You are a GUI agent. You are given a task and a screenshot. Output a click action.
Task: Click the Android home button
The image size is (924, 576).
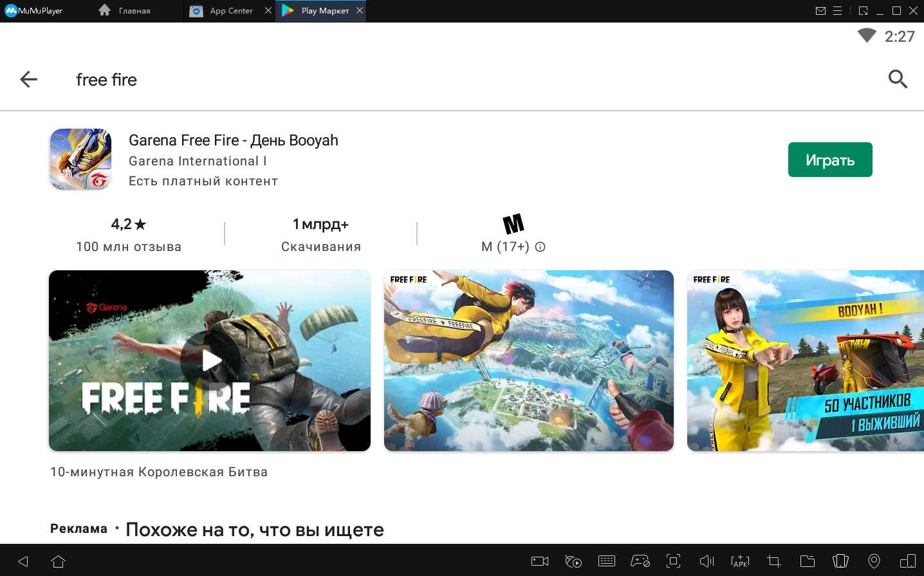[x=58, y=561]
